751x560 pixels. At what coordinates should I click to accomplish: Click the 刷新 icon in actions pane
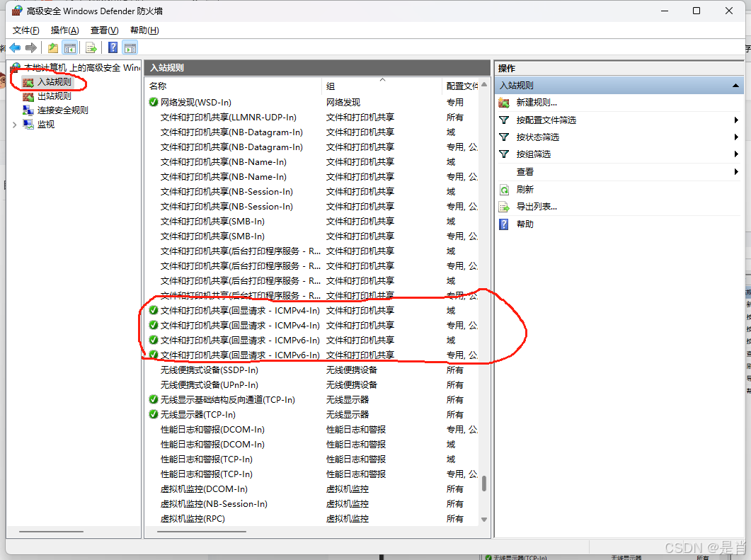pos(504,190)
